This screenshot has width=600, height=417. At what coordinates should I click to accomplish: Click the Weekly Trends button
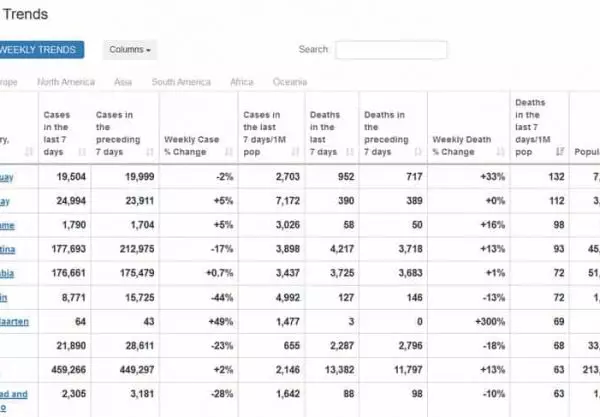[42, 50]
